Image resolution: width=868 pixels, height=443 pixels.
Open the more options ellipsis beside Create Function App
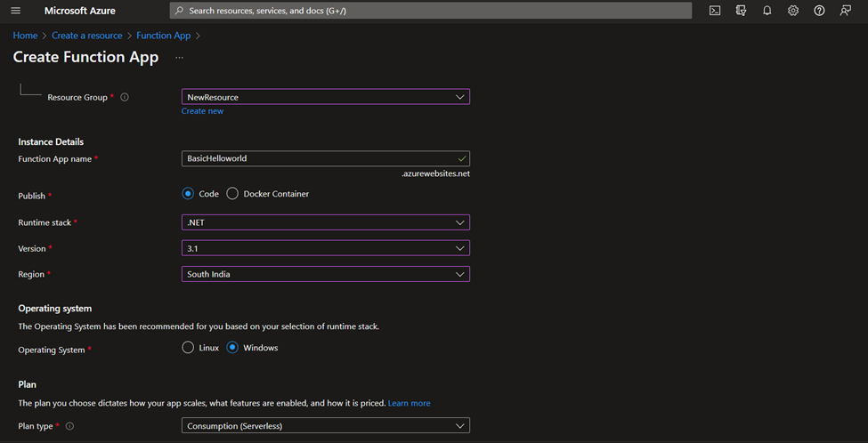pos(179,58)
